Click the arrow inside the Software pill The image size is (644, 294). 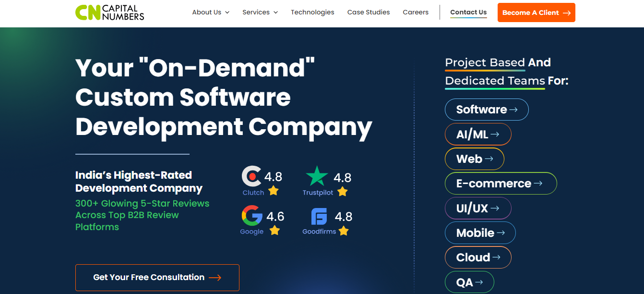tap(513, 110)
